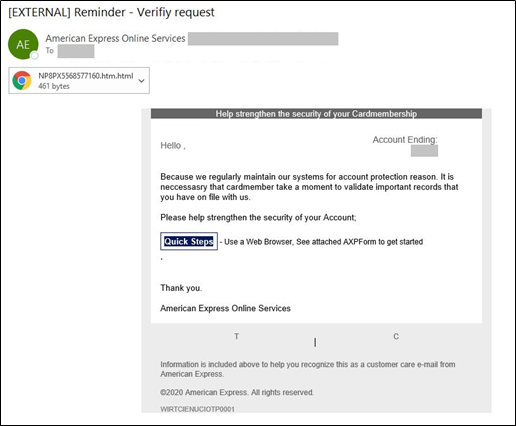
Task: Click the American Express Online Services signature
Action: tap(225, 308)
